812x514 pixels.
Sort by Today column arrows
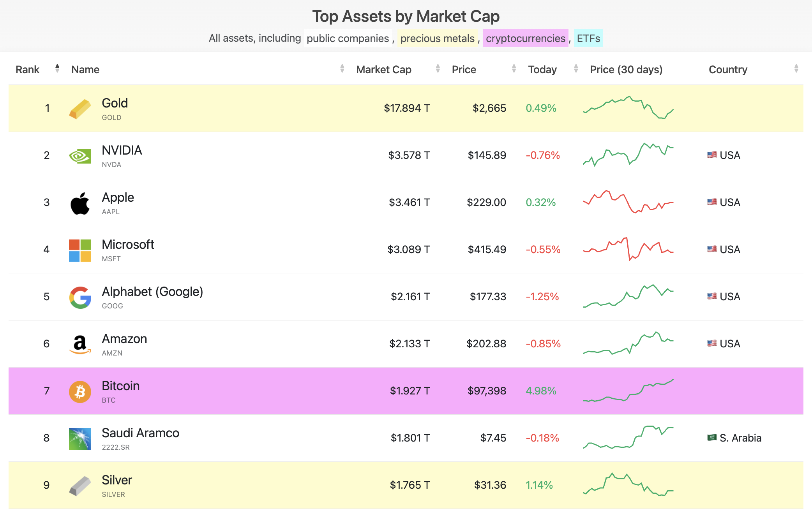(576, 69)
